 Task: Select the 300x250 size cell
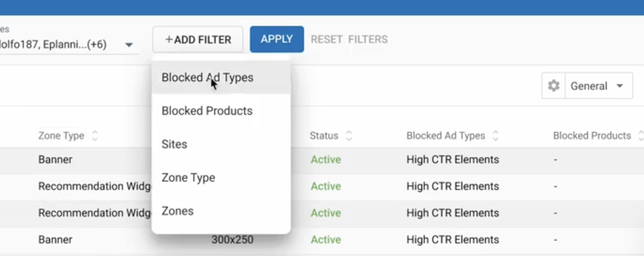[x=232, y=240]
